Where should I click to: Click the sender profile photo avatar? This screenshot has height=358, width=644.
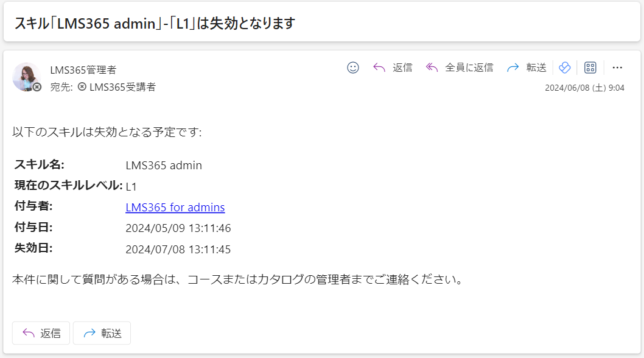pyautogui.click(x=26, y=77)
